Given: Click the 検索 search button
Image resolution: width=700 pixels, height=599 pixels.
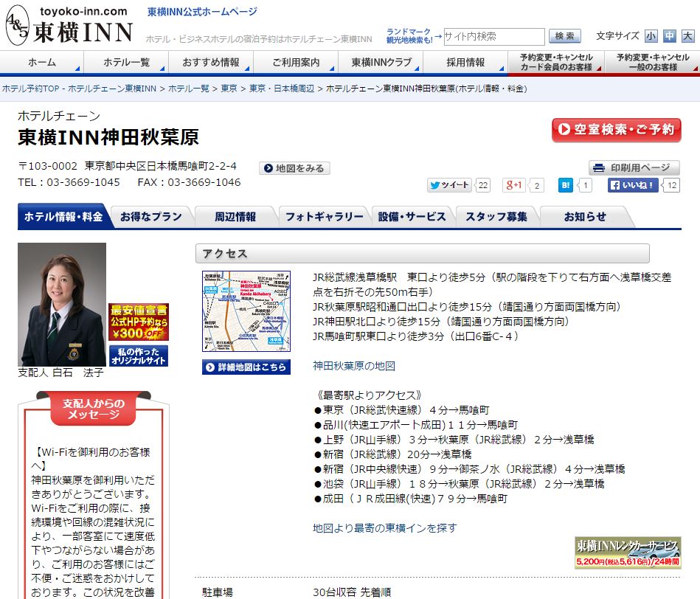Looking at the screenshot, I should (565, 36).
